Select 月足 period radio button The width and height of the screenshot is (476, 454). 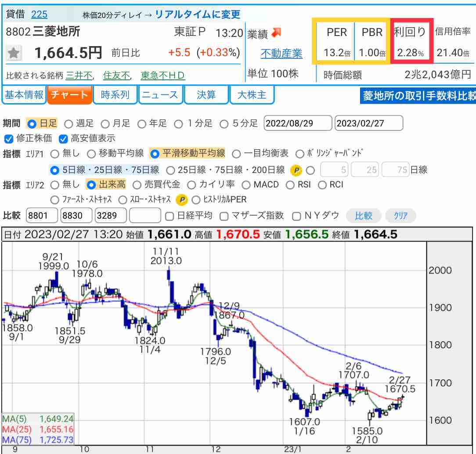[x=105, y=124]
